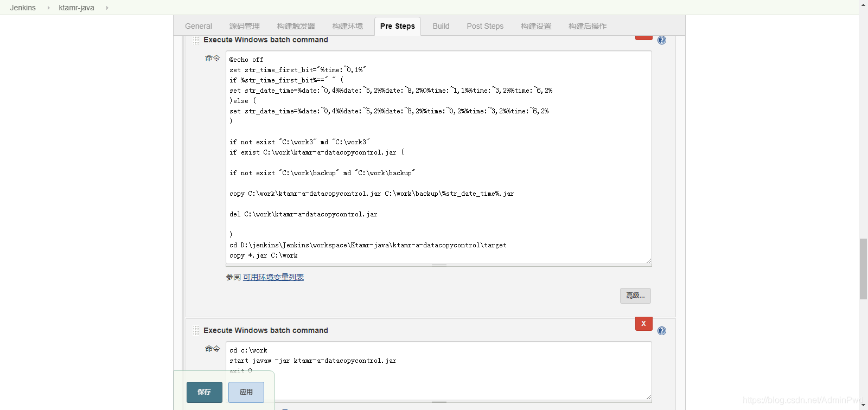The width and height of the screenshot is (868, 410).
Task: Switch to the 源码管理 tab
Action: click(244, 26)
